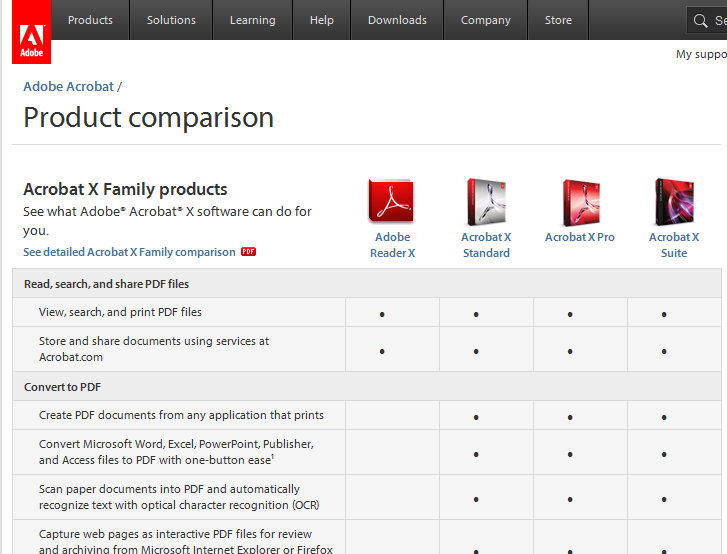
Task: Click the Acrobat X Standard text link
Action: 486,245
